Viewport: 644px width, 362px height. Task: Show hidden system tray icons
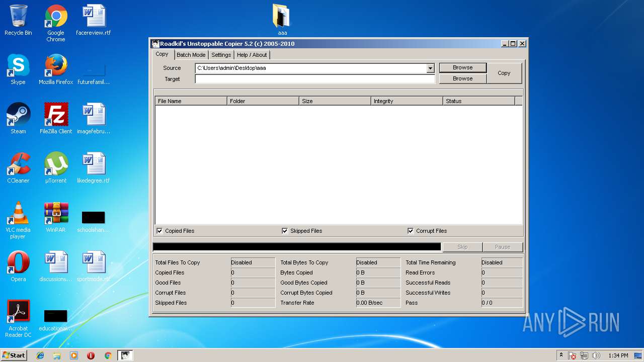click(561, 355)
